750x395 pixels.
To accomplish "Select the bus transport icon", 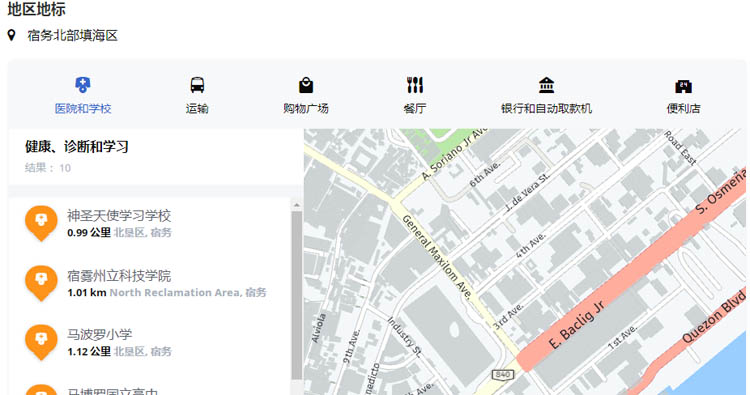I will [x=197, y=85].
